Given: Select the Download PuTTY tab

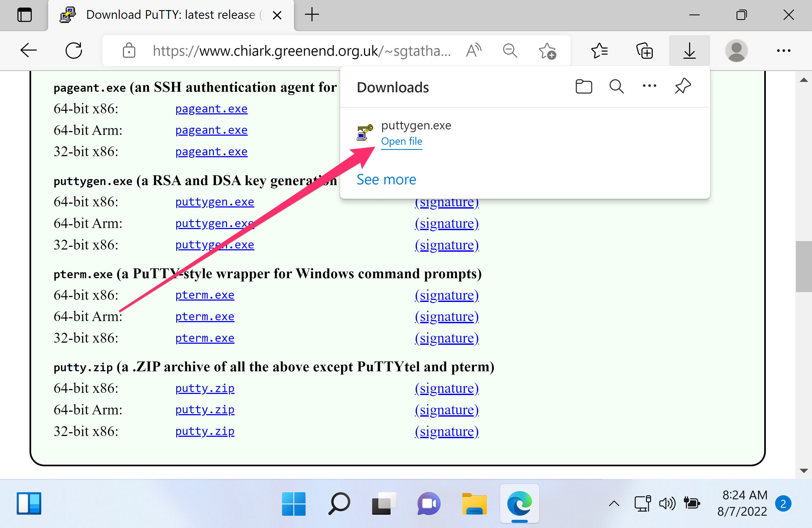Looking at the screenshot, I should point(170,15).
